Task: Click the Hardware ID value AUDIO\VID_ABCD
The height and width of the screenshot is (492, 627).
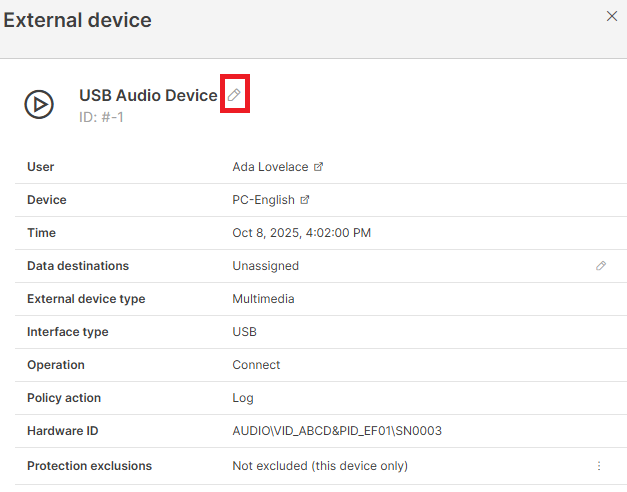Action: (337, 431)
